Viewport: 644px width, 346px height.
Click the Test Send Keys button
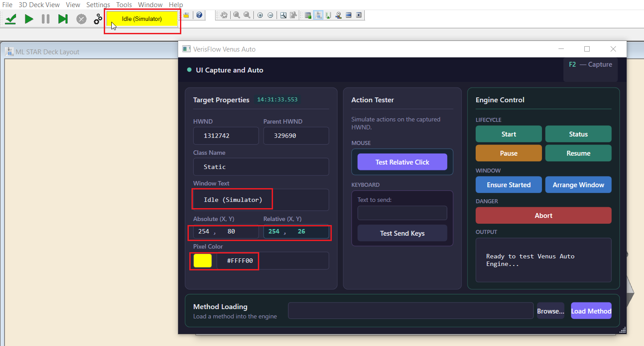tap(402, 233)
